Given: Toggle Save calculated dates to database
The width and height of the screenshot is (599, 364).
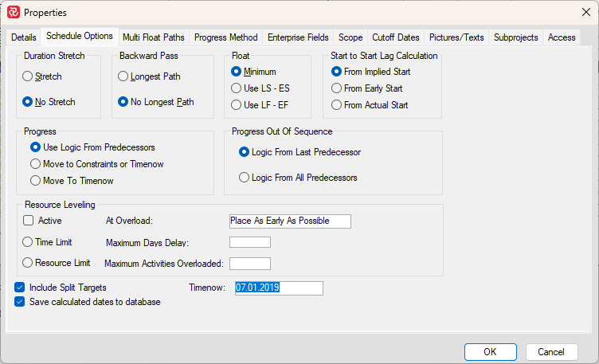Looking at the screenshot, I should pyautogui.click(x=20, y=302).
